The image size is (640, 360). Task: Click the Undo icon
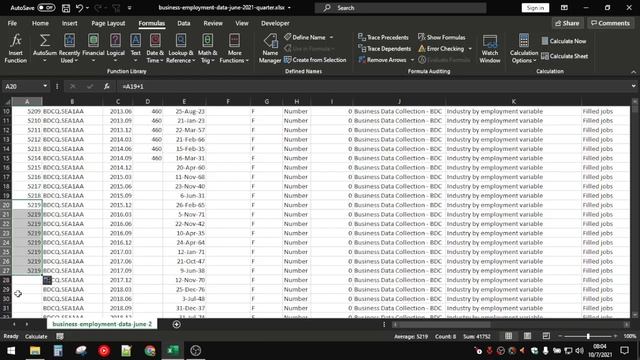79,7
